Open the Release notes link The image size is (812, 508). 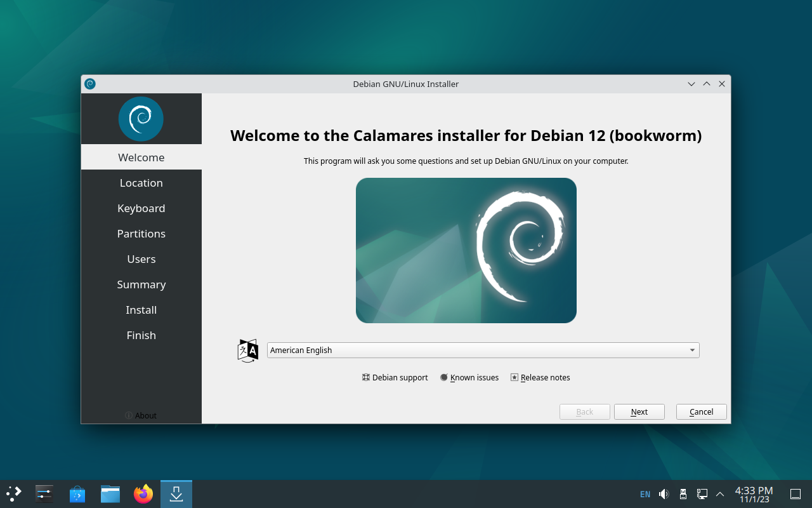point(540,378)
